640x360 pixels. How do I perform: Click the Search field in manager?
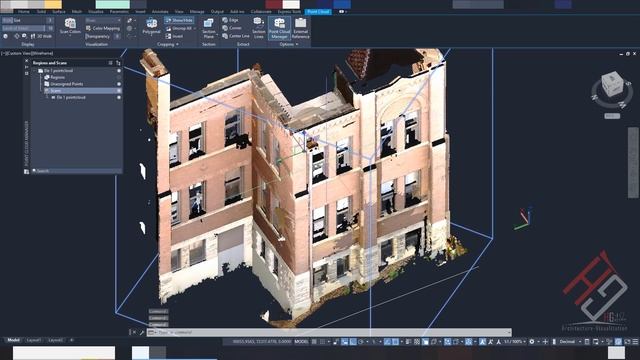[76, 171]
